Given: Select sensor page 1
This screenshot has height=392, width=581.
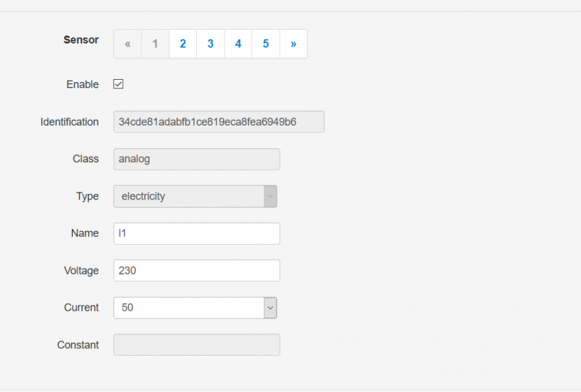Looking at the screenshot, I should tap(155, 44).
